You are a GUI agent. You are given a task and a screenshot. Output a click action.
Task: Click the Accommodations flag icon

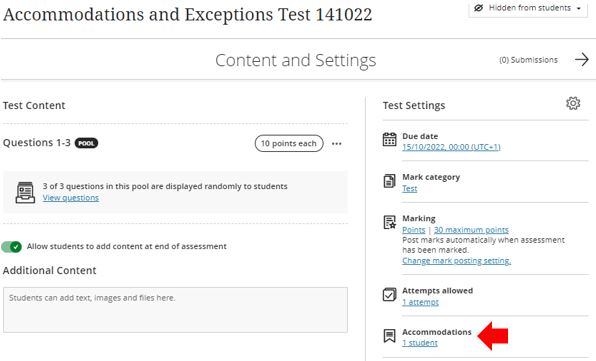[389, 336]
